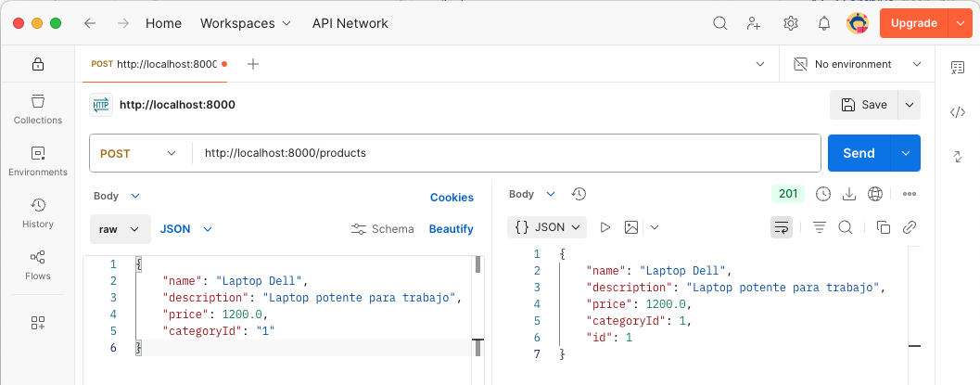Viewport: 980px width, 385px height.
Task: Open the search magnifier in the header
Action: pos(720,23)
